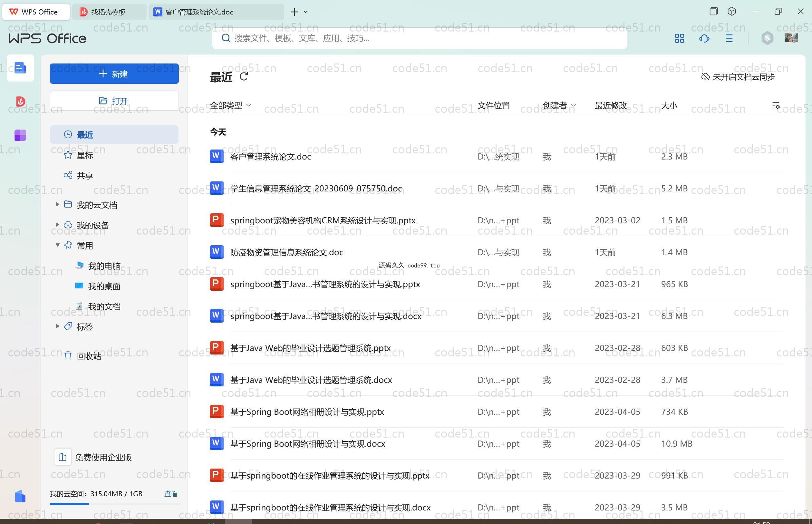Open the customer service headset icon
This screenshot has width=812, height=524.
[704, 38]
